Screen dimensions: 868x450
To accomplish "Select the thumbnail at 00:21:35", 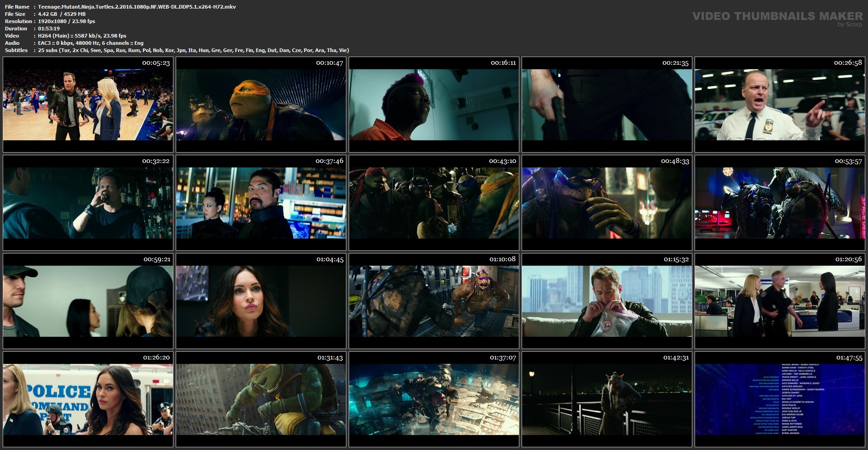I will point(607,105).
